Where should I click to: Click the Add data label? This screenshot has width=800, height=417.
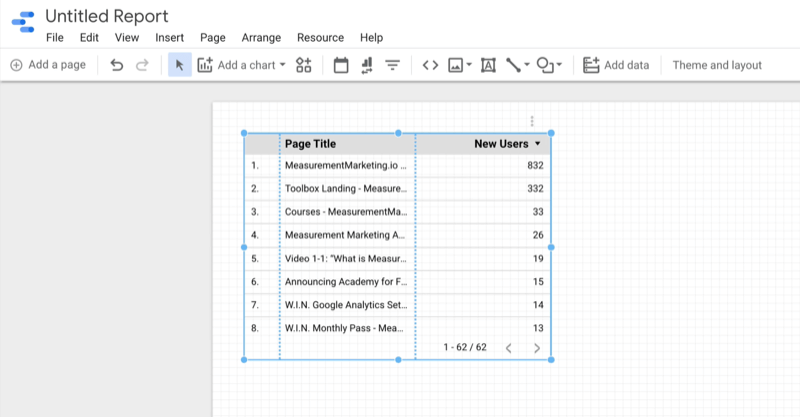[627, 65]
